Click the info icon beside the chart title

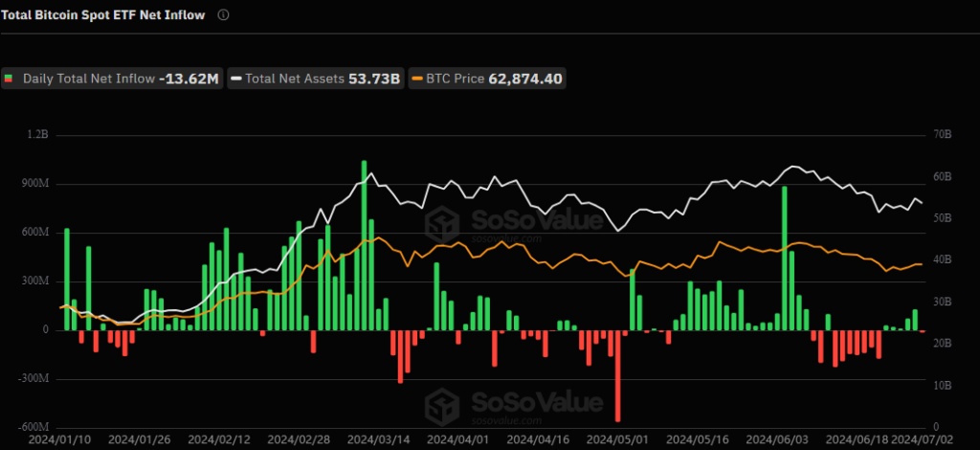[x=224, y=15]
